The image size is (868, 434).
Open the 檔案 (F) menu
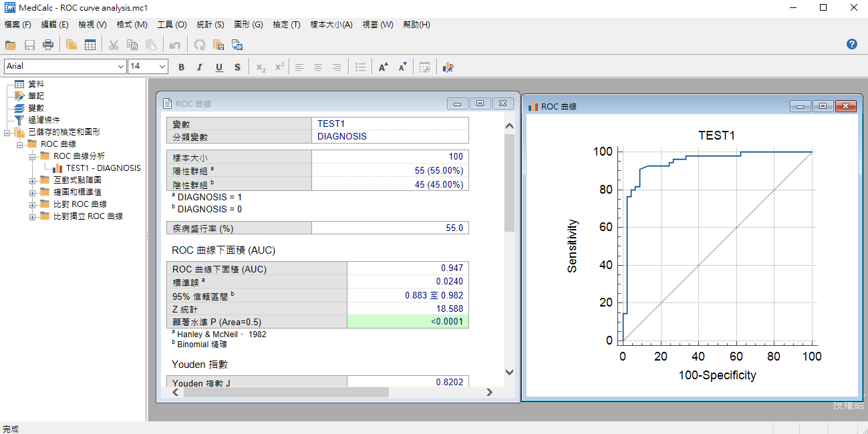tap(18, 25)
